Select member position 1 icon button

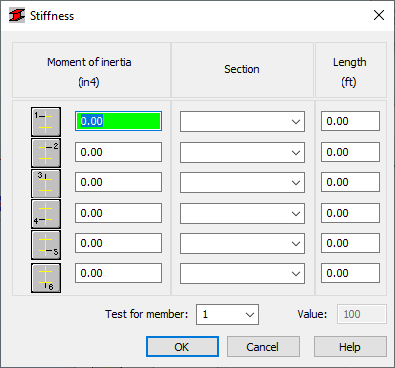(x=46, y=122)
